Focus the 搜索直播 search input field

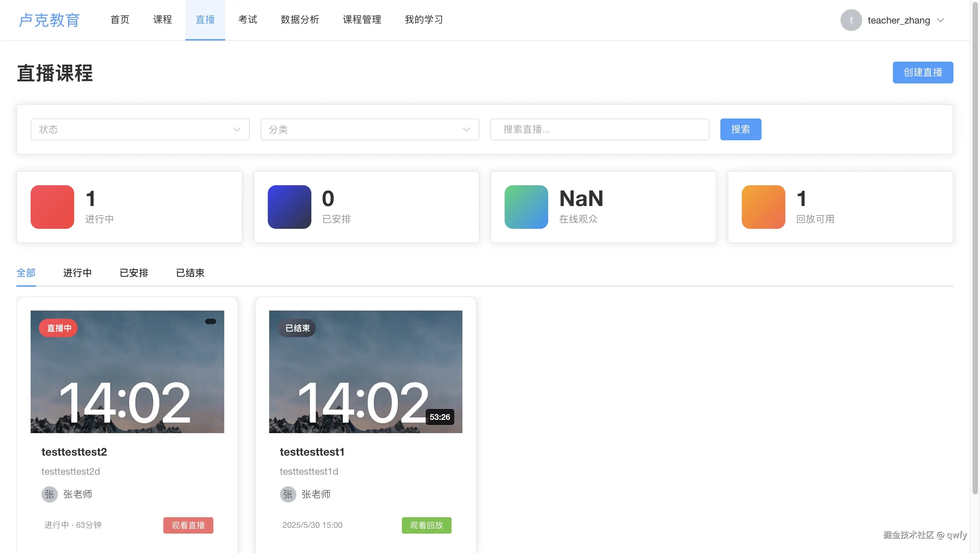coord(599,129)
